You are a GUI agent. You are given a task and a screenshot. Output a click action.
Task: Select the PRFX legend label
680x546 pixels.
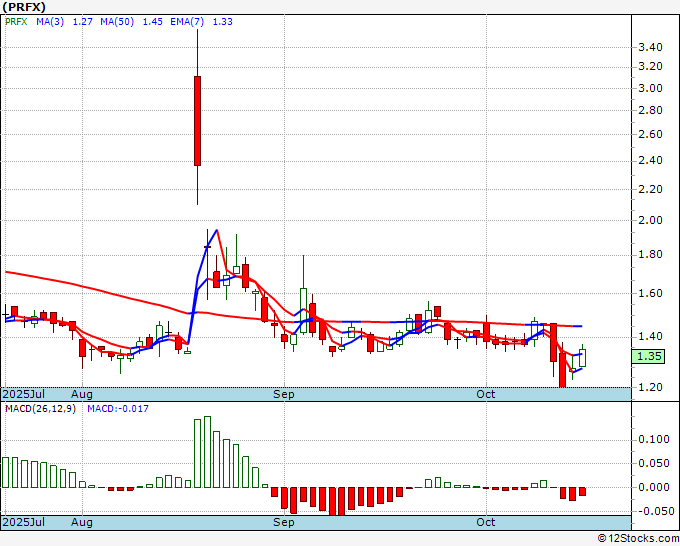coord(16,22)
